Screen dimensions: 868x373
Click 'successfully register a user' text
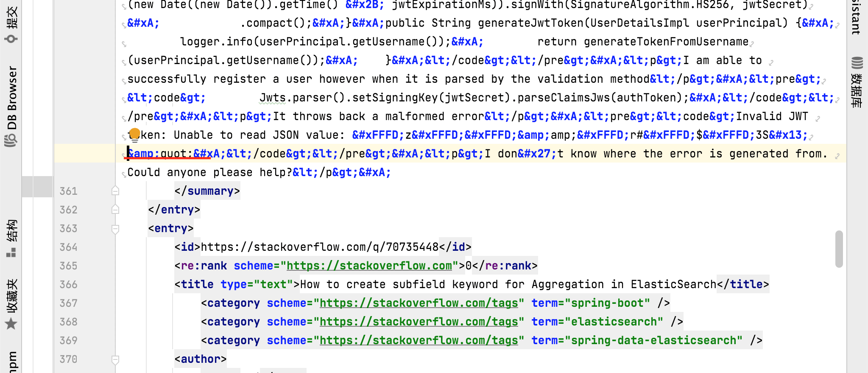point(220,79)
